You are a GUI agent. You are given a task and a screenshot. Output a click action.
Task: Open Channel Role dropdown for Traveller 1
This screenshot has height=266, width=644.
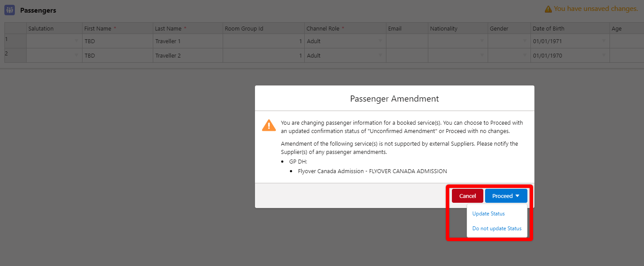point(380,41)
